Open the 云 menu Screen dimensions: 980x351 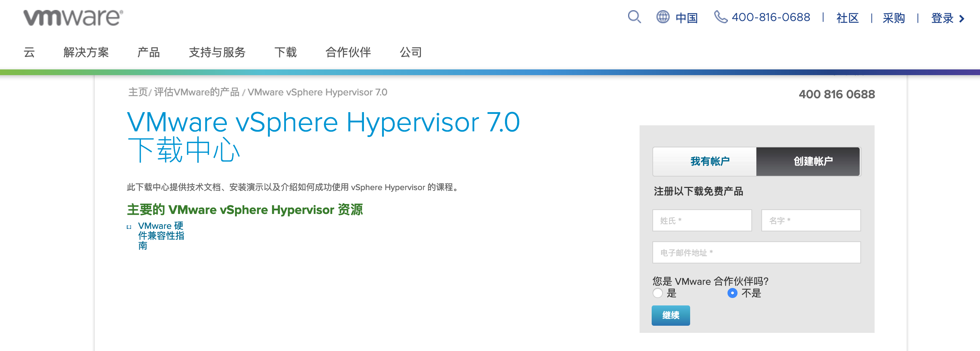pos(29,52)
